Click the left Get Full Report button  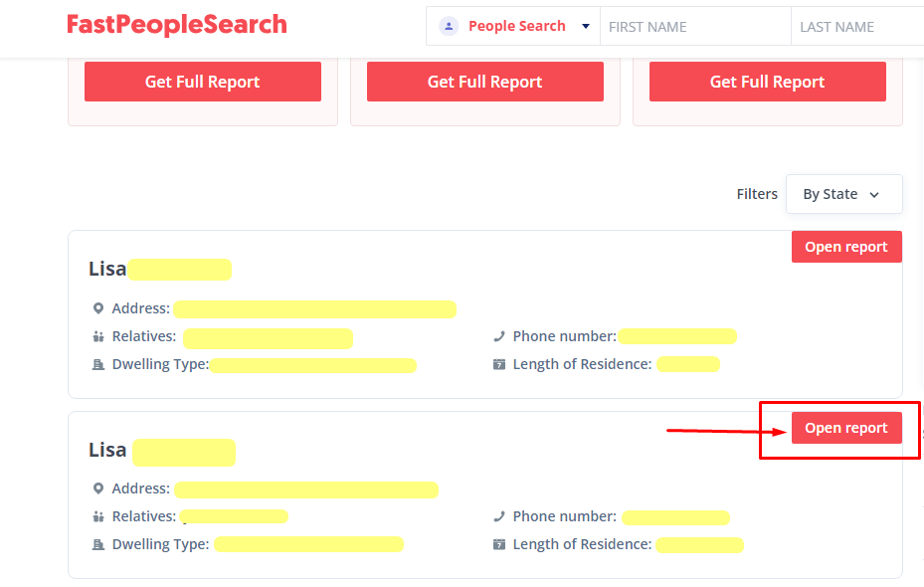click(x=203, y=82)
